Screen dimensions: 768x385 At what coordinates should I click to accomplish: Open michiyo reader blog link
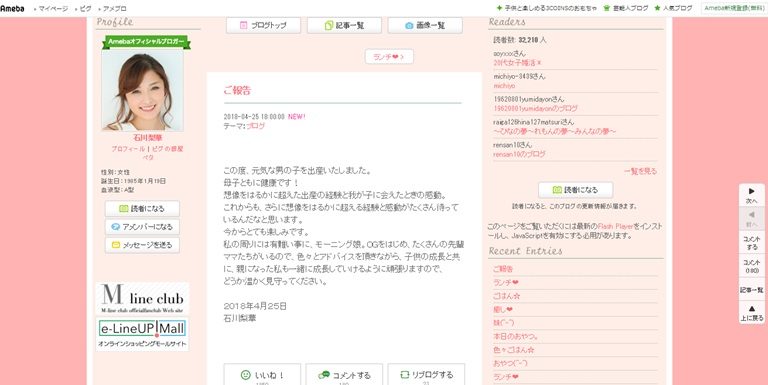[x=504, y=86]
